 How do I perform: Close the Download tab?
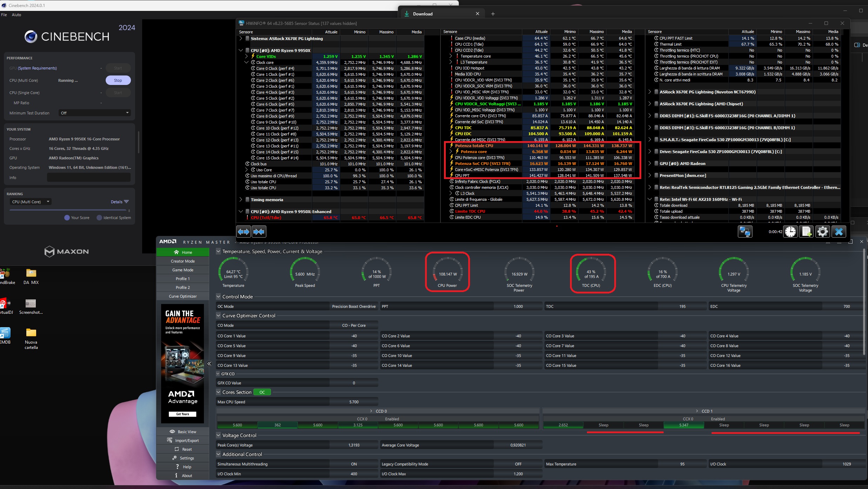(x=477, y=14)
